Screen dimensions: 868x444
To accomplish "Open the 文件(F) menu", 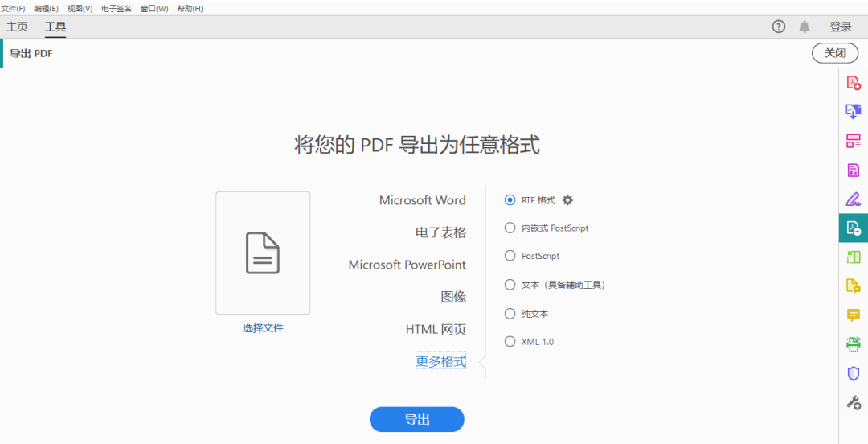I will [x=14, y=8].
